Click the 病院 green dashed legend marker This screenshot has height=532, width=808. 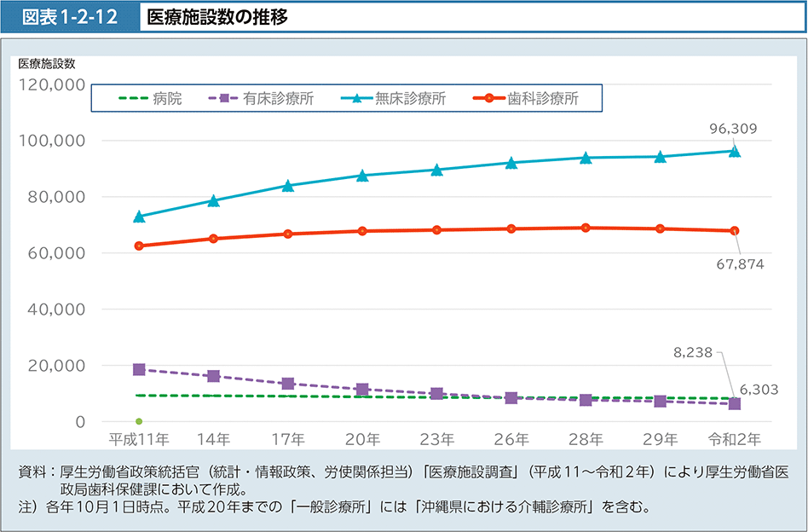click(132, 99)
